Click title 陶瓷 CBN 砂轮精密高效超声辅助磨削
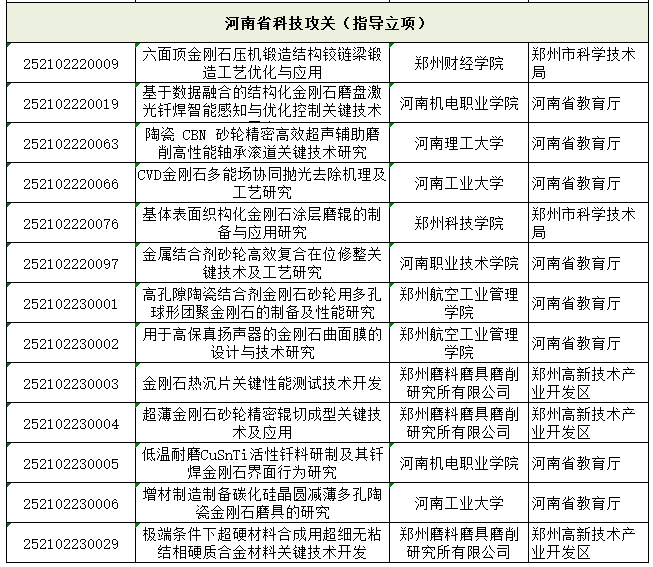The height and width of the screenshot is (567, 653). pos(262,143)
